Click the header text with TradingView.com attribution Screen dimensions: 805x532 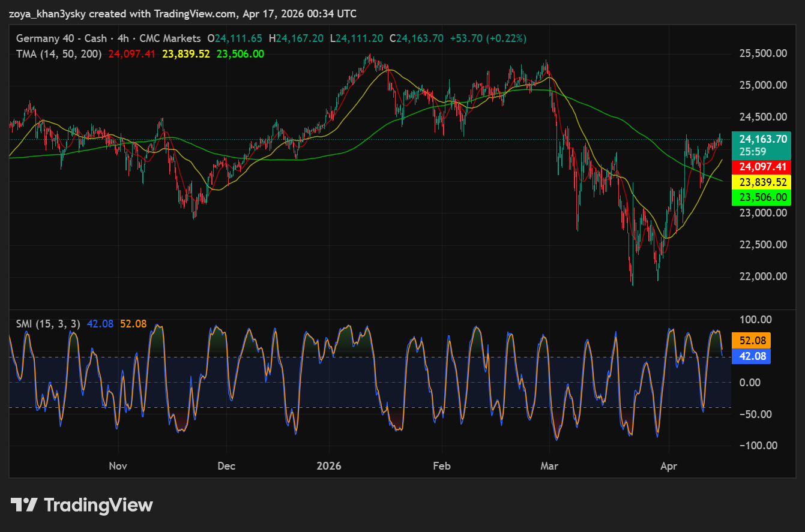click(x=182, y=14)
